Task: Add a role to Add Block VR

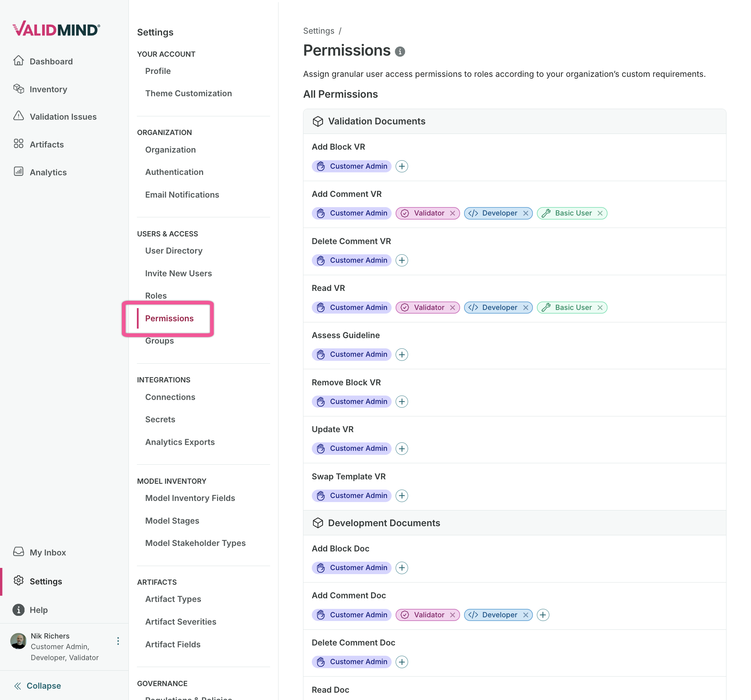Action: 401,166
